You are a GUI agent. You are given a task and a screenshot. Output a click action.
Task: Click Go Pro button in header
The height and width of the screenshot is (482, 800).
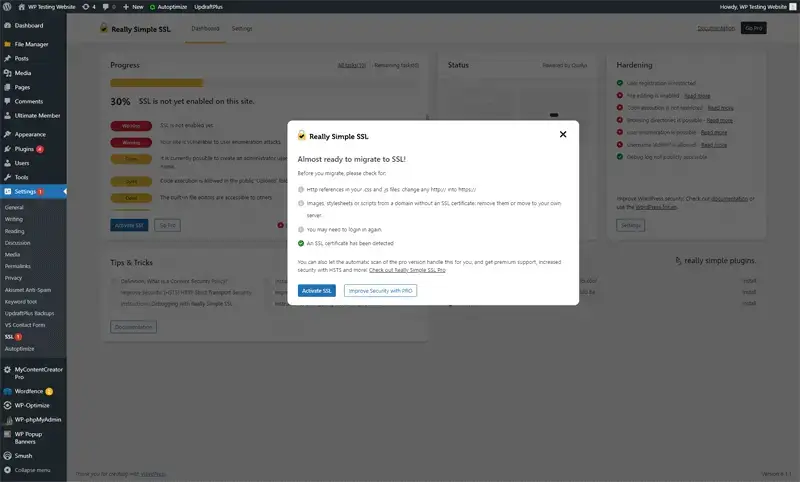[754, 29]
